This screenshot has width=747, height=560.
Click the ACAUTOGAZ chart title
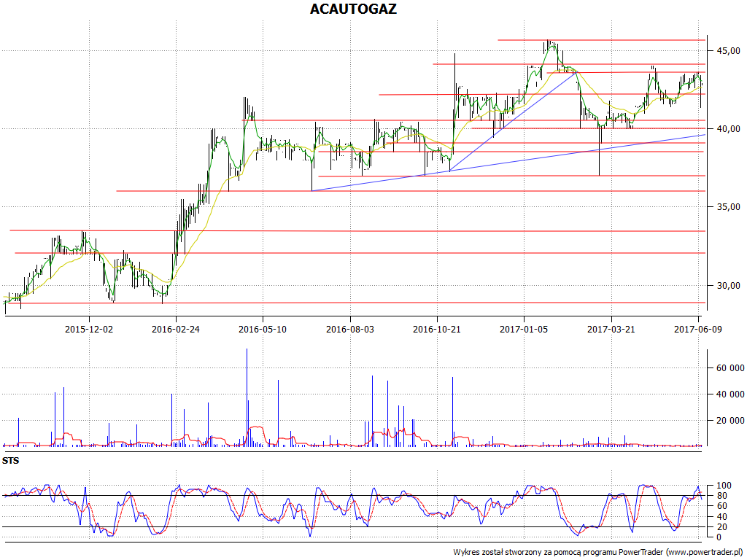pyautogui.click(x=353, y=9)
